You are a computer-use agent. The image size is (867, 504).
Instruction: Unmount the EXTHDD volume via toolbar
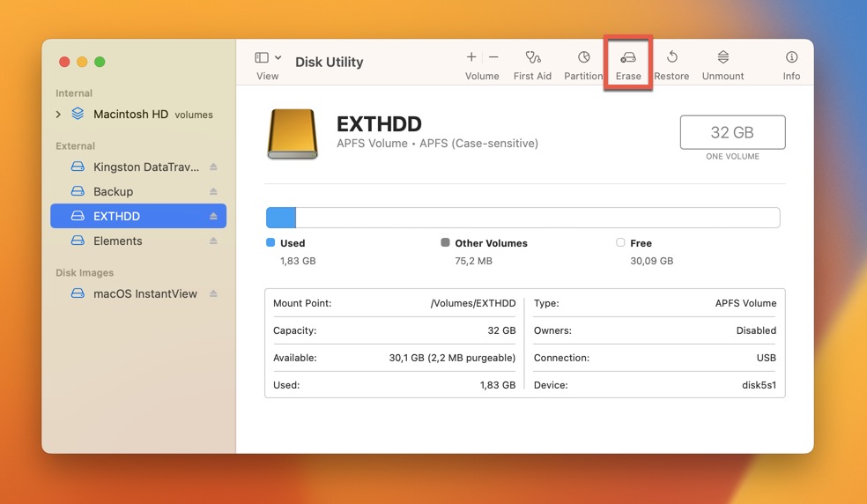tap(722, 58)
